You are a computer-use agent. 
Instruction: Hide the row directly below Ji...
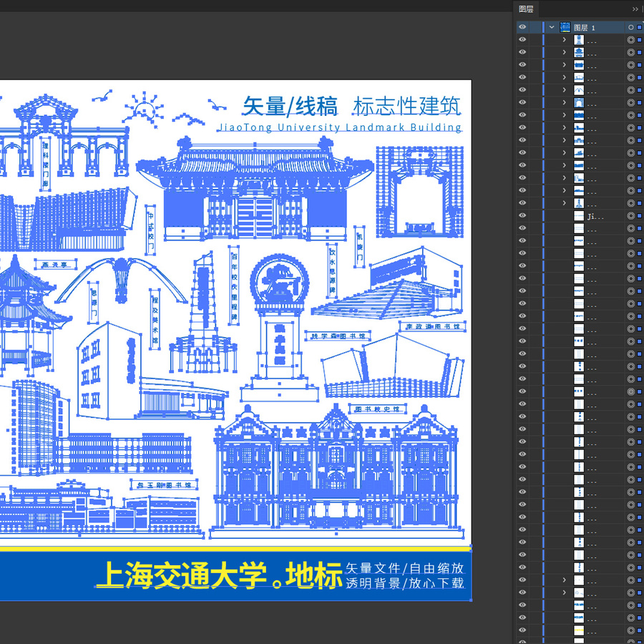tap(522, 228)
